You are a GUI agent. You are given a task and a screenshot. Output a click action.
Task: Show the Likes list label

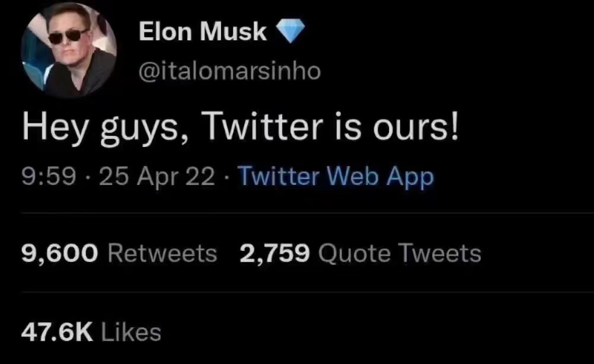(131, 332)
